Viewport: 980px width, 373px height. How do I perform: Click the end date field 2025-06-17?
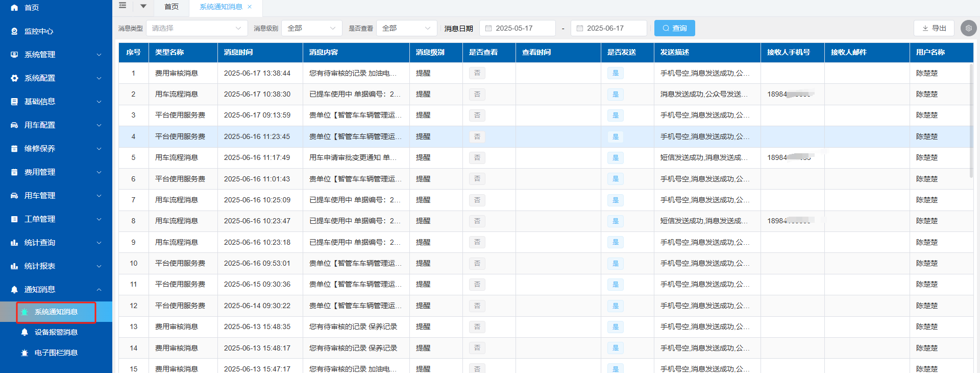pos(608,28)
